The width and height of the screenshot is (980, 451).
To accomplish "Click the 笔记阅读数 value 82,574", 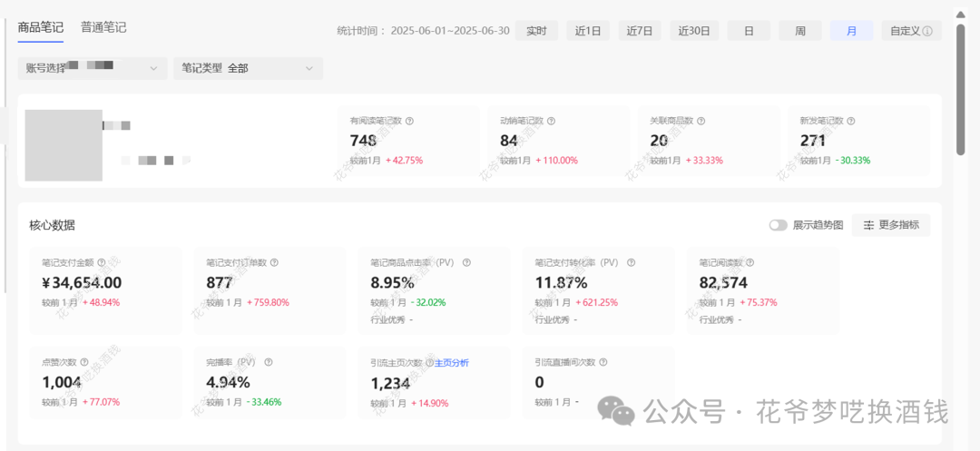I will click(723, 283).
